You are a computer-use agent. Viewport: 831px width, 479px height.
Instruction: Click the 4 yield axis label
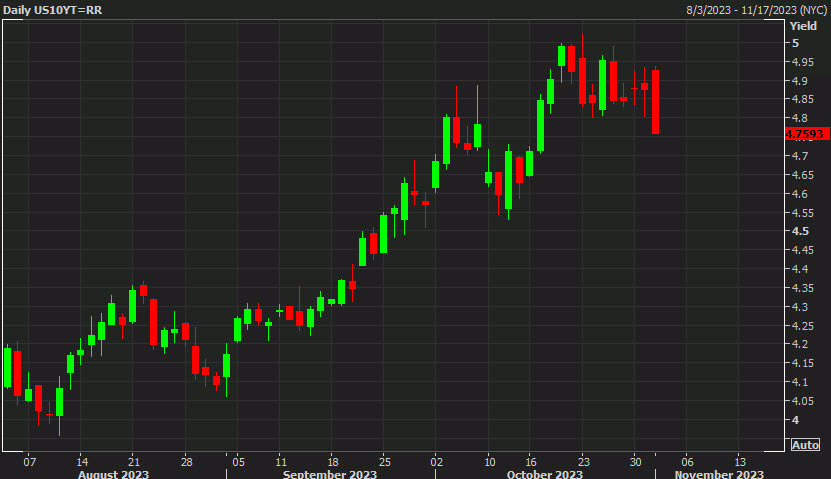click(795, 420)
